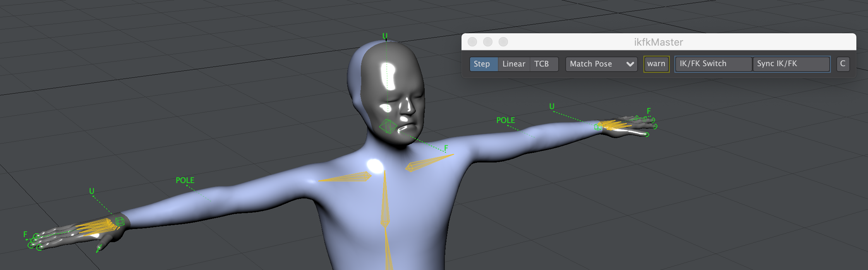This screenshot has width=868, height=270.
Task: Click the C button in ikfkMaster
Action: click(843, 64)
